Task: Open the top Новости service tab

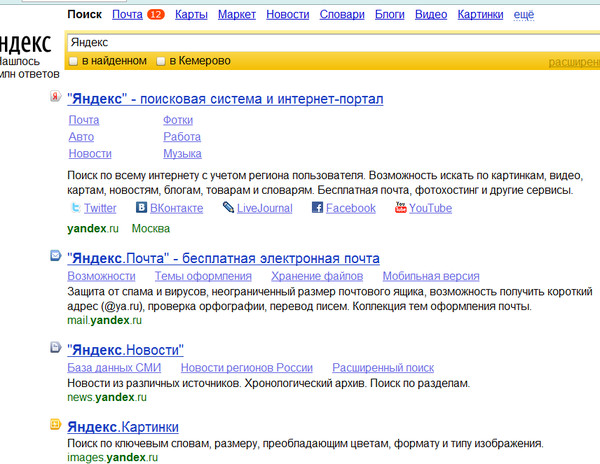Action: tap(288, 15)
